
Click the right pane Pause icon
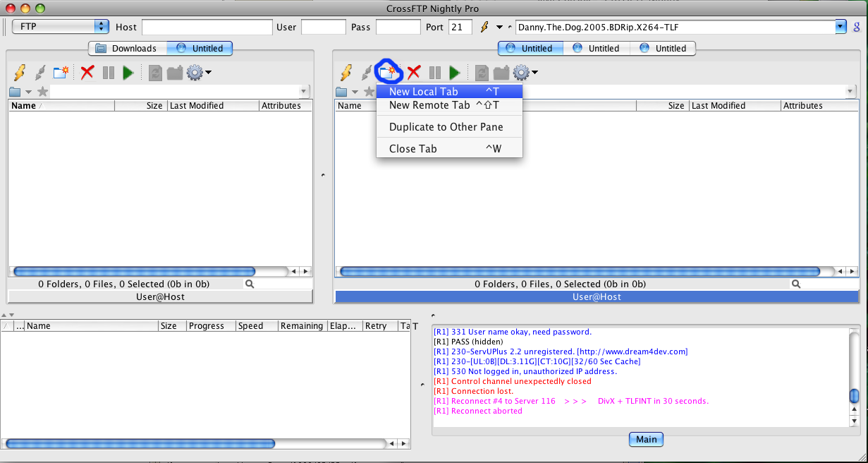click(x=435, y=72)
